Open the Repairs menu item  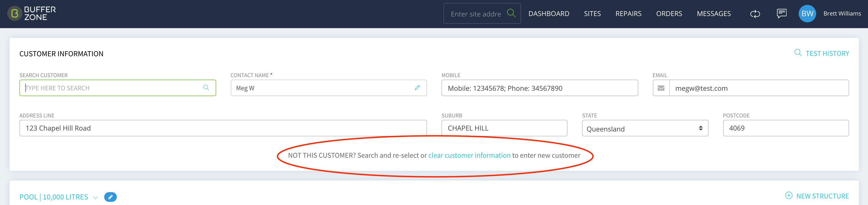[x=628, y=14]
